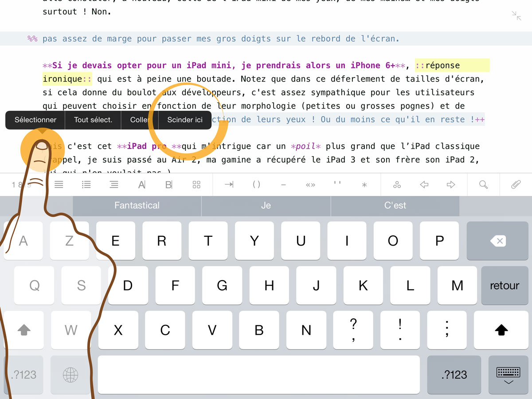Tap the highlighted text "réponse"
The width and height of the screenshot is (532, 399).
pyautogui.click(x=442, y=66)
